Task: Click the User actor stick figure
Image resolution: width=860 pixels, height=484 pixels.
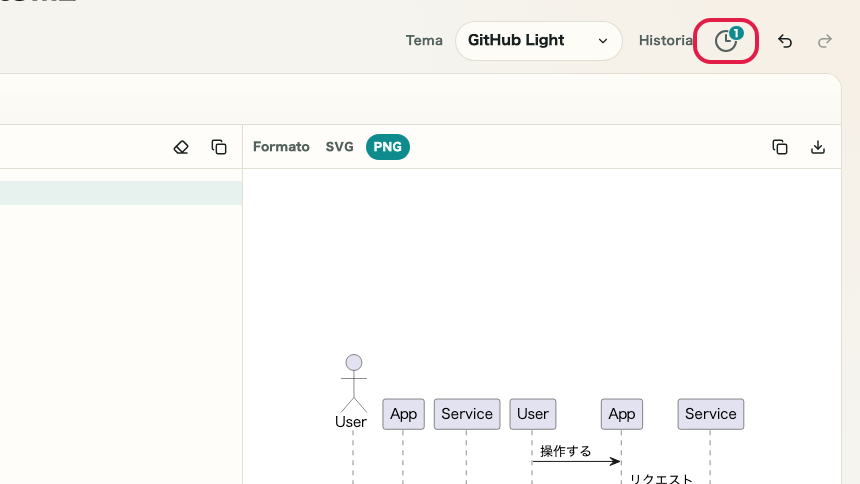Action: [354, 384]
